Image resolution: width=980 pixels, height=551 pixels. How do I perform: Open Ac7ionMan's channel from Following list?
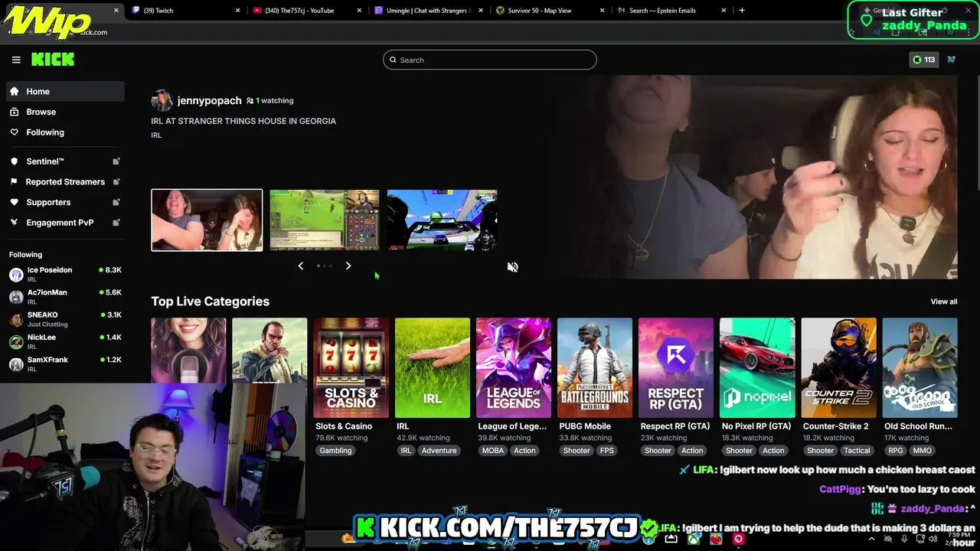tap(65, 297)
